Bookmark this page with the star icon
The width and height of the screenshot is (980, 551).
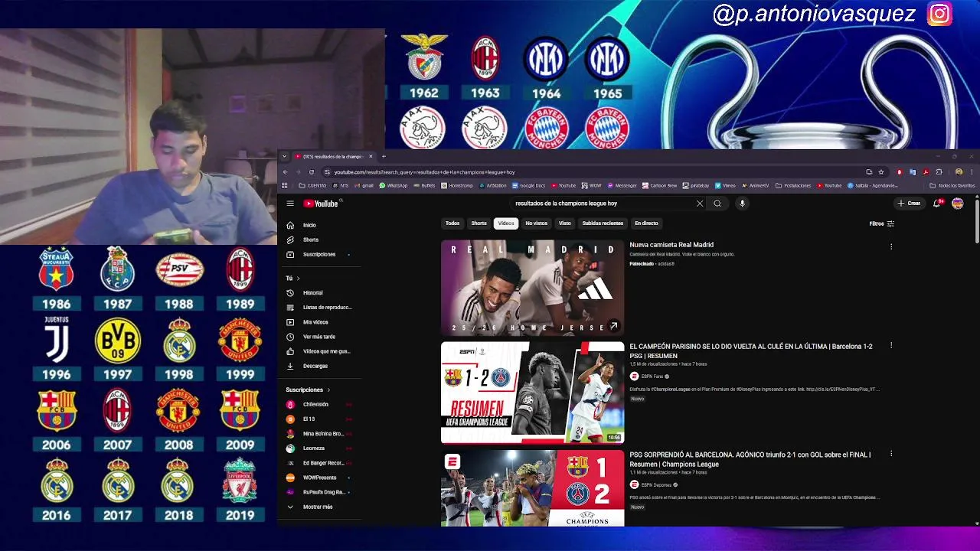pyautogui.click(x=881, y=172)
